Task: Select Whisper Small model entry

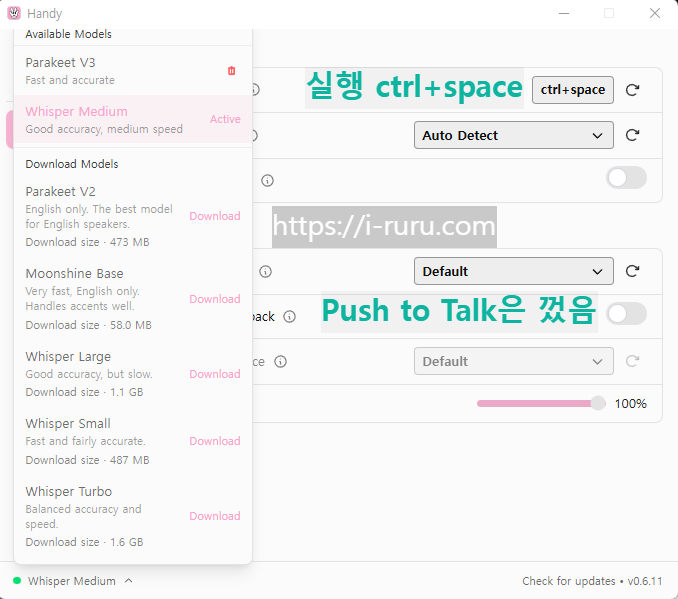Action: (x=133, y=441)
